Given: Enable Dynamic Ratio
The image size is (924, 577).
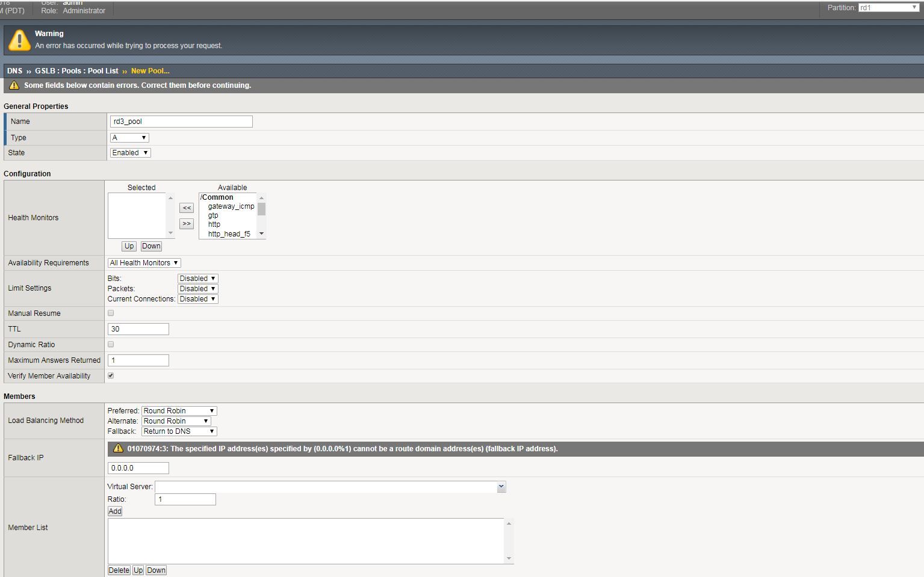Looking at the screenshot, I should click(x=110, y=344).
